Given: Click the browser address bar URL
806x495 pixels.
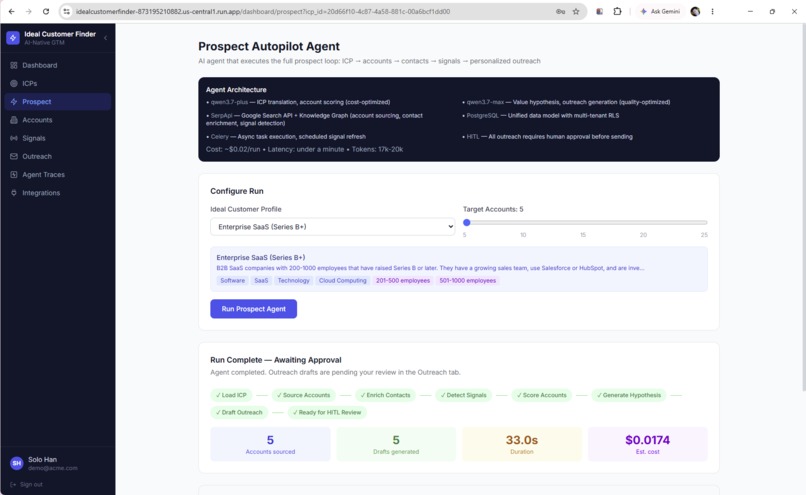Looking at the screenshot, I should click(263, 11).
